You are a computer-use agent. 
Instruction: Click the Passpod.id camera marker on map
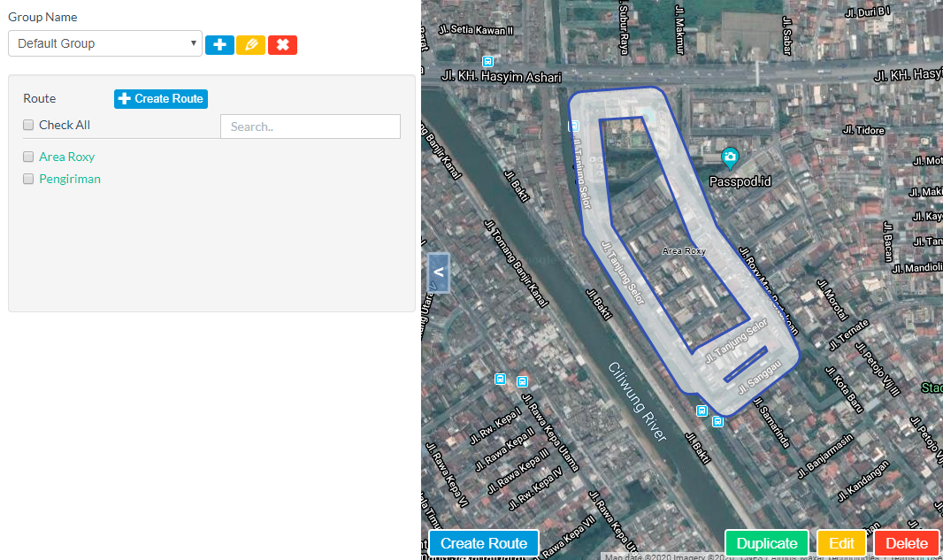click(730, 158)
